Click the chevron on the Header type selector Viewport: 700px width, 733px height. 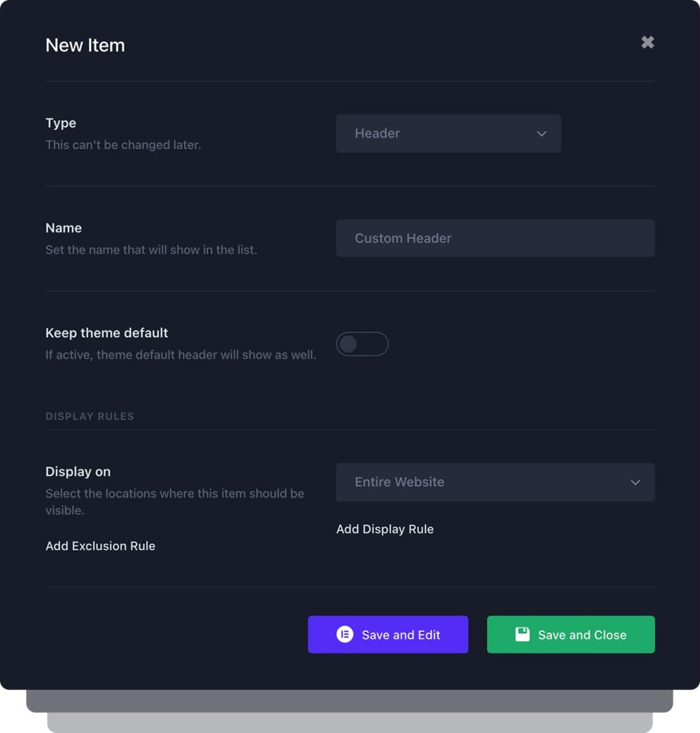point(542,133)
